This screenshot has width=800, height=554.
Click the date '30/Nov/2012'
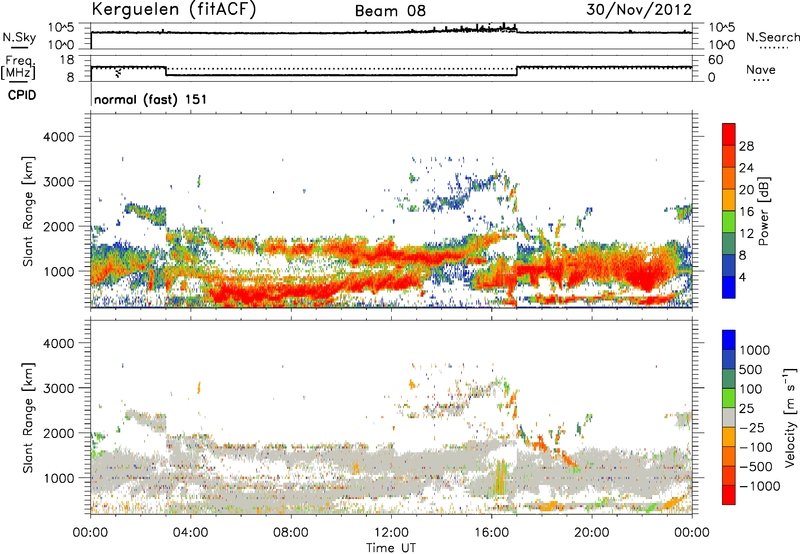(639, 10)
